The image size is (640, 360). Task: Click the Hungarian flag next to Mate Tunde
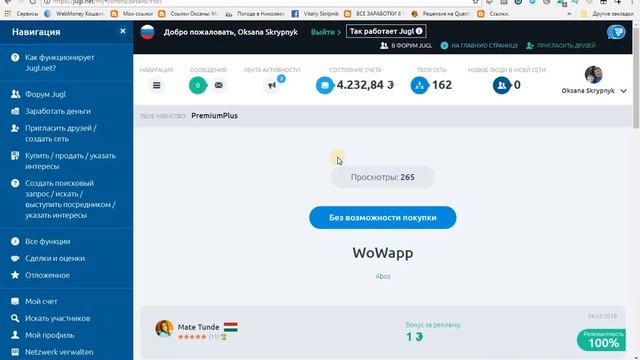[x=231, y=327]
